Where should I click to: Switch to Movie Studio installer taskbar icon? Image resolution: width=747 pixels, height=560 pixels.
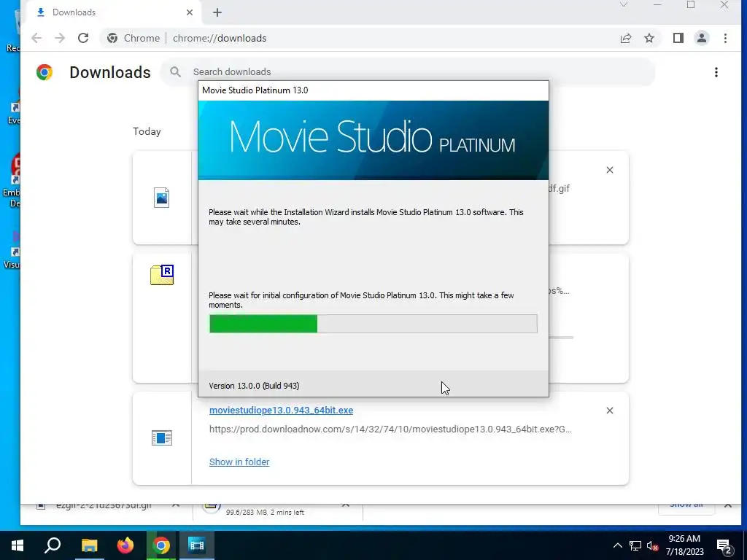coord(196,545)
